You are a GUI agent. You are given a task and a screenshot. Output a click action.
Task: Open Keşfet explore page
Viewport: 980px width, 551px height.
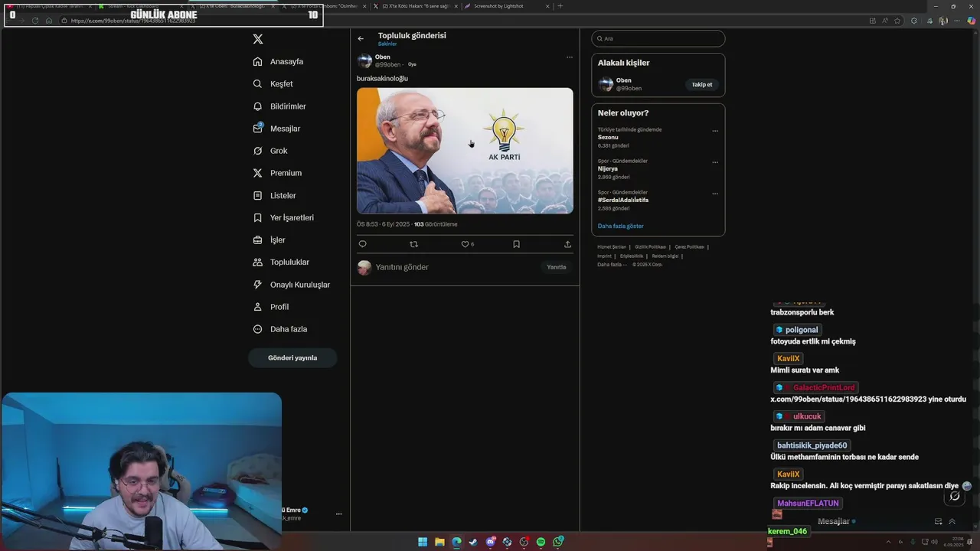(x=273, y=83)
